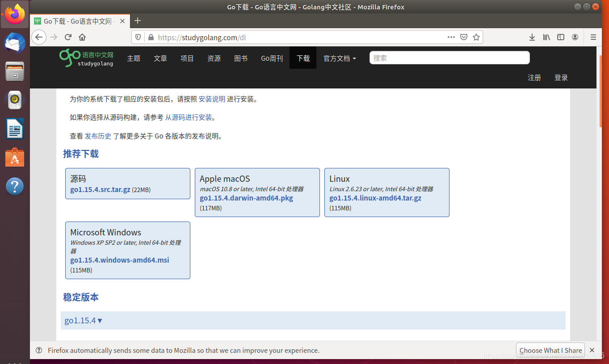Open the Help icon in dock
The height and width of the screenshot is (364, 609).
tap(15, 186)
